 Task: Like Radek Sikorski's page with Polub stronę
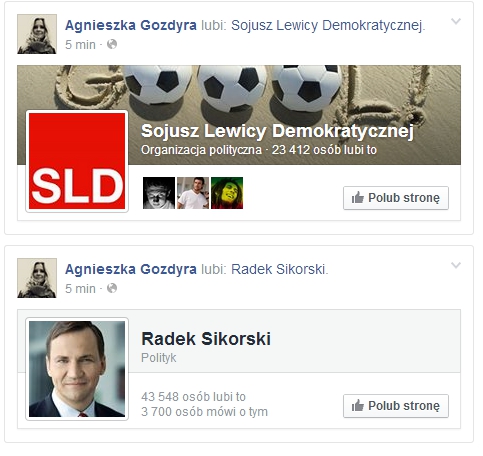(396, 406)
